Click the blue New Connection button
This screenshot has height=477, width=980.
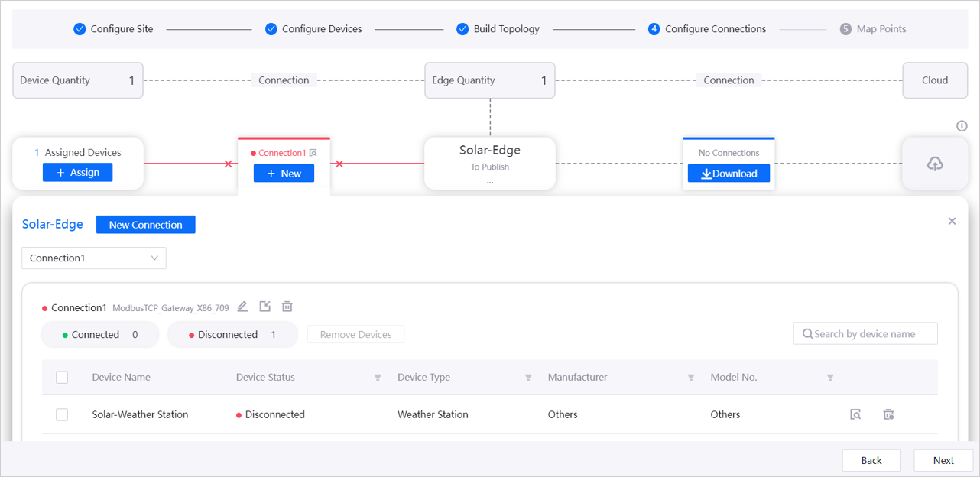[x=145, y=225]
